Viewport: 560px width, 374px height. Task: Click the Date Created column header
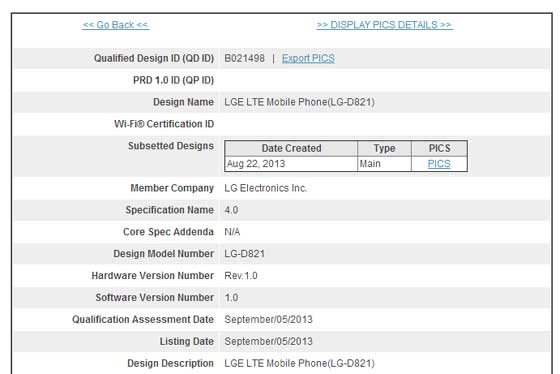point(291,148)
